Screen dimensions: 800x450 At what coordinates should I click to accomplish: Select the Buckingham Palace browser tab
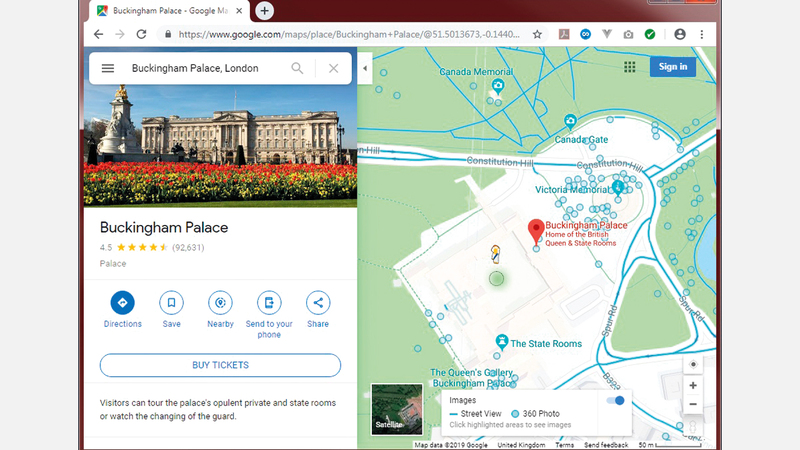coord(165,11)
